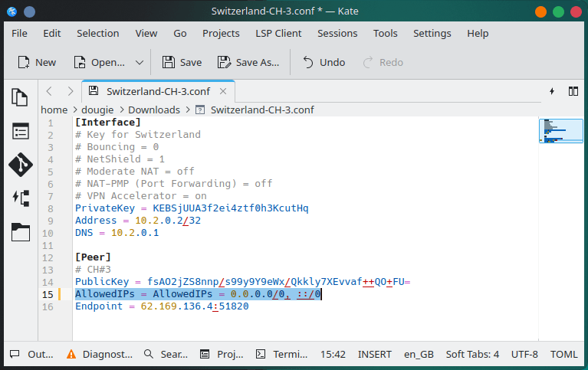The width and height of the screenshot is (588, 370).
Task: Open the LSP symbol tree sidebar icon
Action: coord(21,198)
